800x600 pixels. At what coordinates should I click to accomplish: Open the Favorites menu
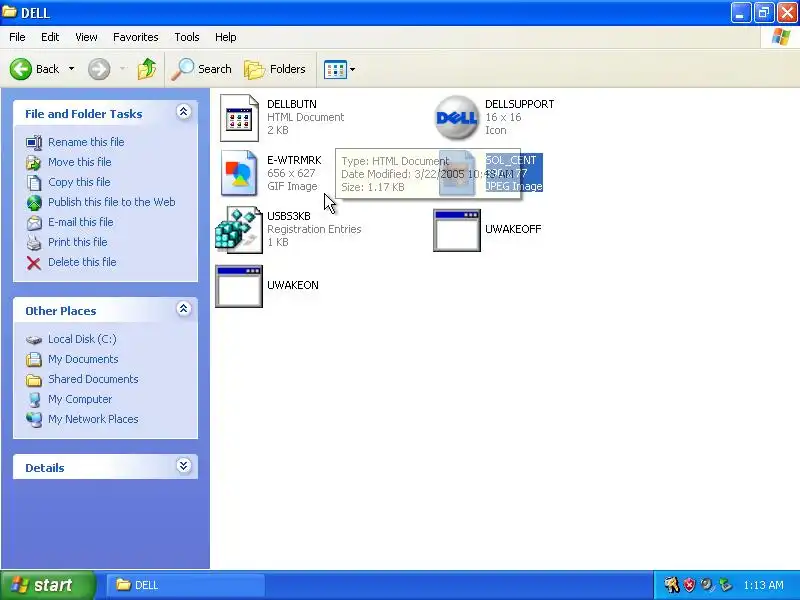136,37
